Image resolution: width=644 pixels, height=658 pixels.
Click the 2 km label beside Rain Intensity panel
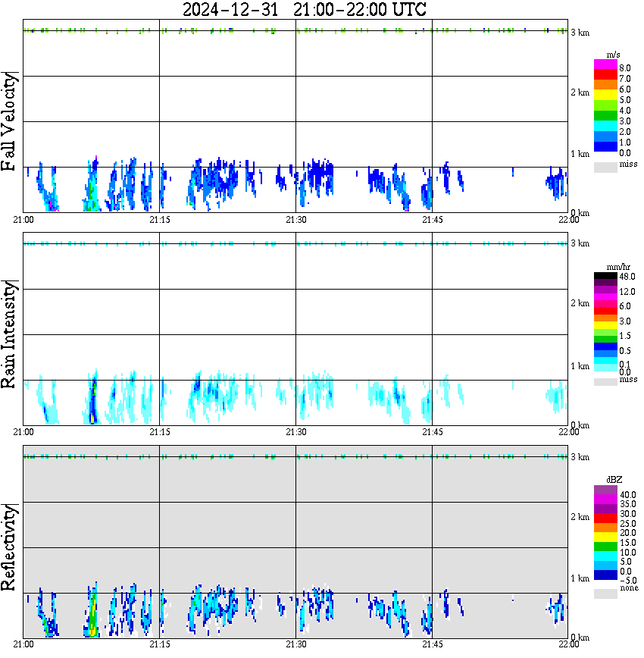580,303
